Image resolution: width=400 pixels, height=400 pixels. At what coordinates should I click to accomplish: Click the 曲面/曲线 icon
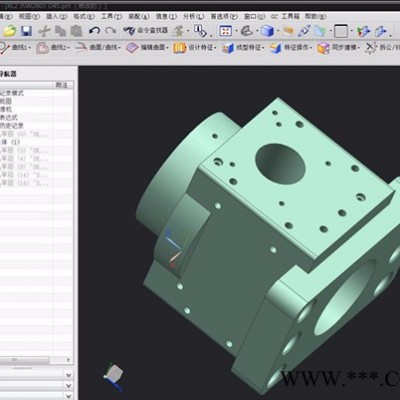click(x=81, y=48)
